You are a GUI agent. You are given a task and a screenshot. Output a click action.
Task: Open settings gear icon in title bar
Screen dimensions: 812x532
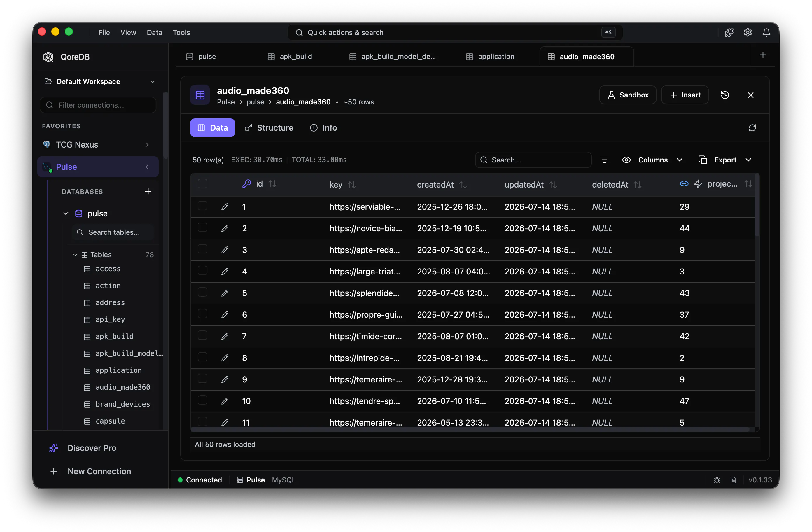[748, 32]
